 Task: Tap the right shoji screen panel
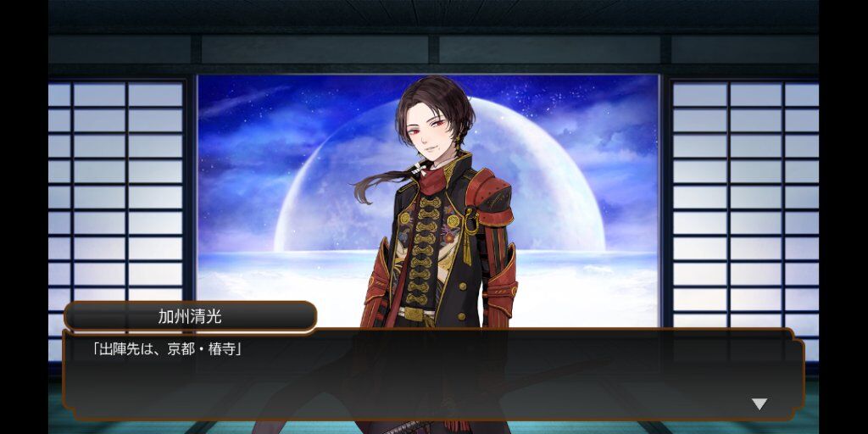click(x=744, y=210)
